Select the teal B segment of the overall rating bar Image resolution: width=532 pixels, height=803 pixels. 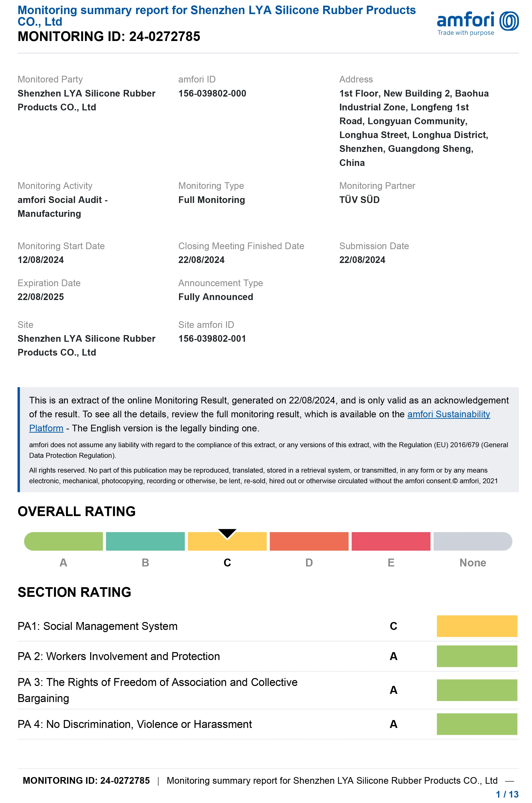(145, 541)
